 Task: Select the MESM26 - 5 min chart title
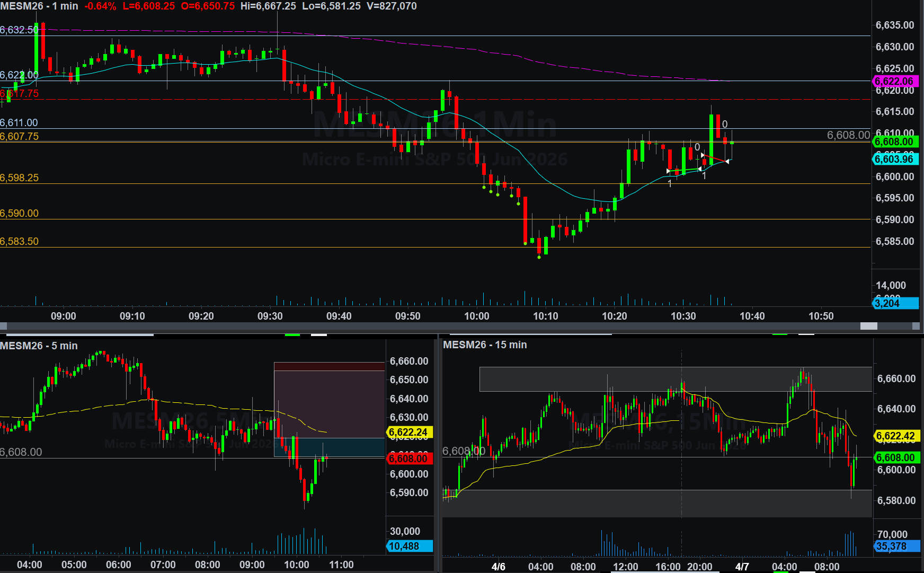click(39, 346)
